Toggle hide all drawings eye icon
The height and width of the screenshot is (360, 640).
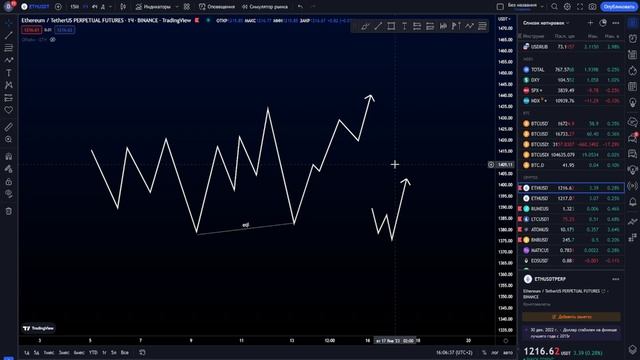[x=9, y=194]
